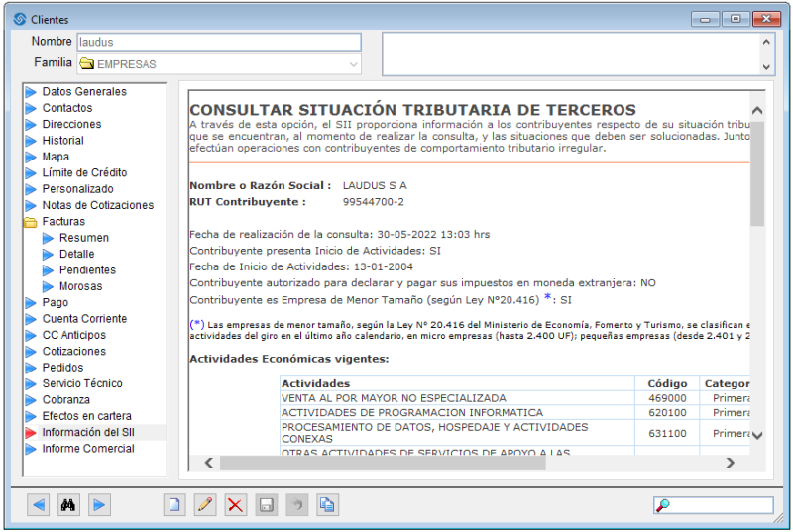The image size is (793, 532).
Task: Open the Familia EMPRESAS dropdown
Action: [x=353, y=64]
